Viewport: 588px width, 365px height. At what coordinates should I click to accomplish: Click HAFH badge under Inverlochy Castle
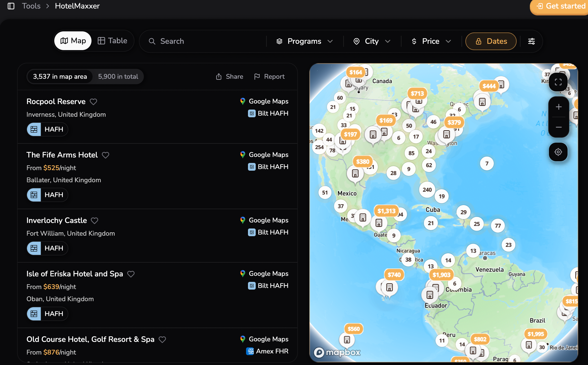coord(47,248)
